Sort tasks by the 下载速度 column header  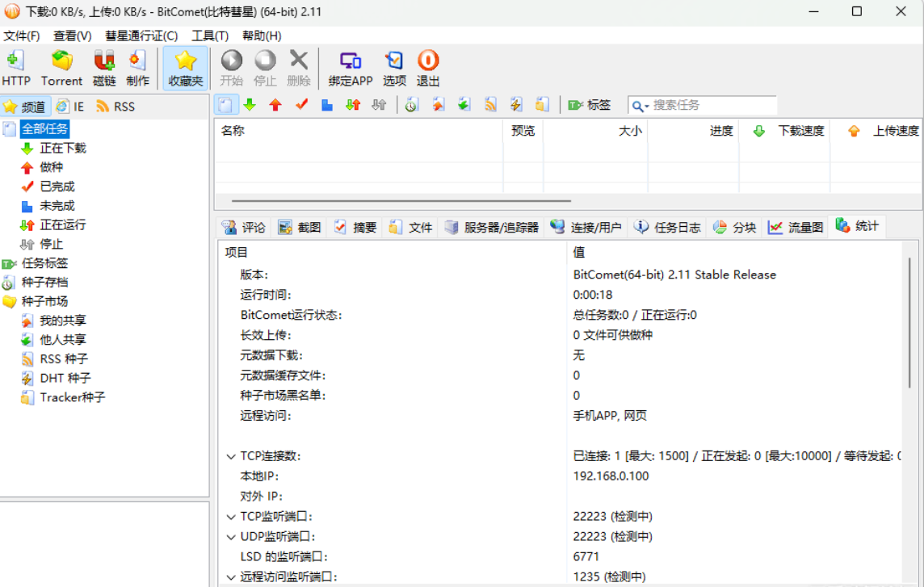(x=784, y=131)
